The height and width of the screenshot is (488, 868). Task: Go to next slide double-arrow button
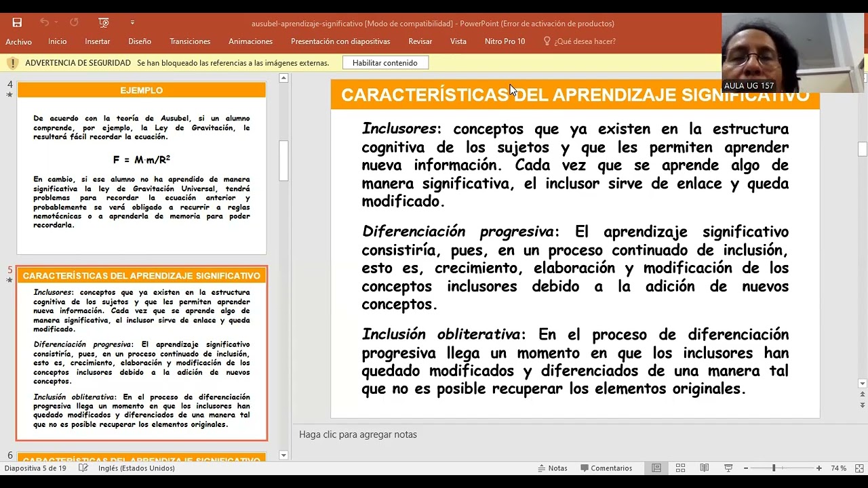click(x=863, y=405)
